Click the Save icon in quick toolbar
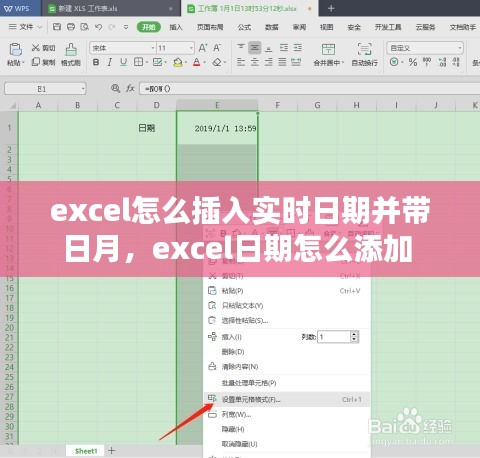 (x=57, y=27)
